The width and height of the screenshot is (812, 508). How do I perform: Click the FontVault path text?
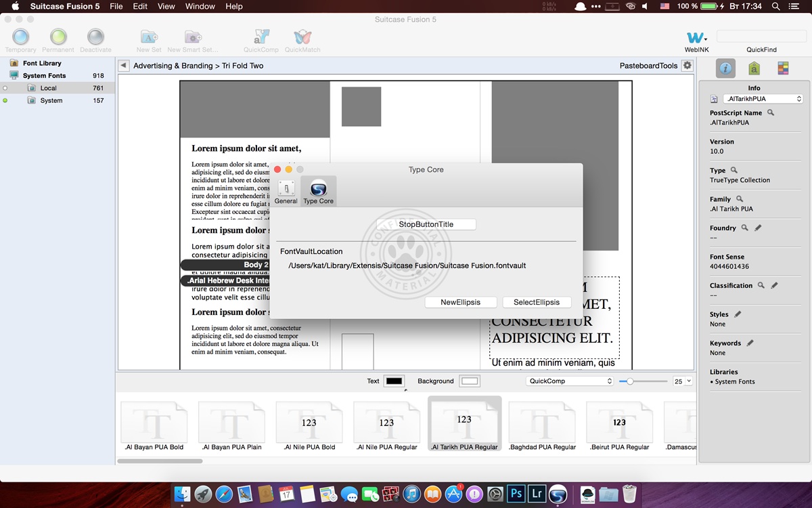(407, 266)
